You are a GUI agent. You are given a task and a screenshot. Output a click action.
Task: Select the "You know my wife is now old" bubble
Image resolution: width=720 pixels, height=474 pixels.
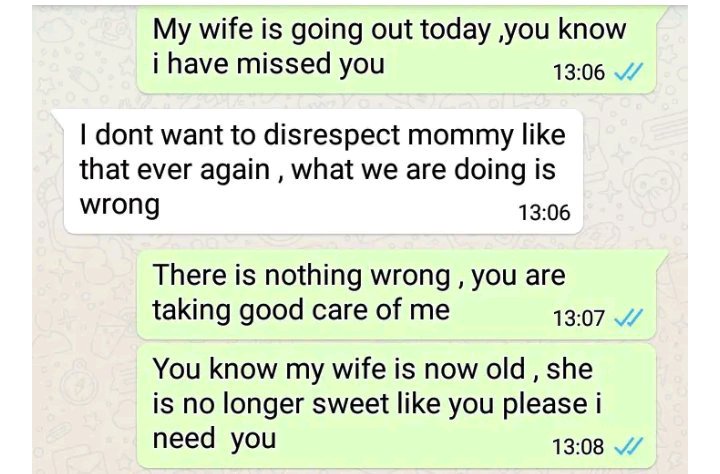(x=395, y=406)
